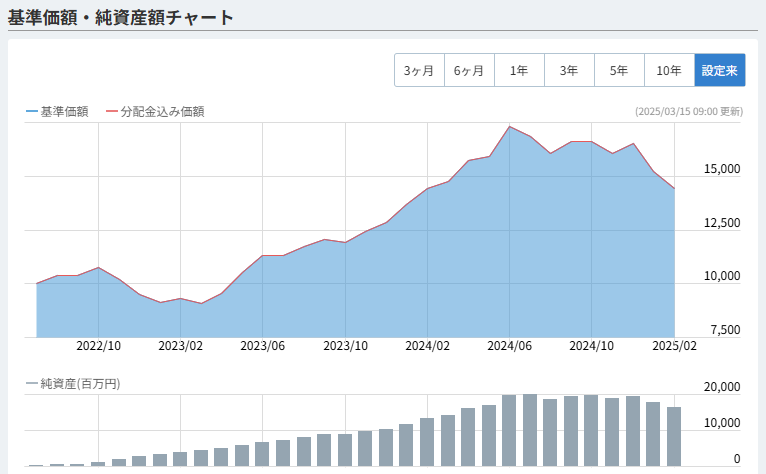This screenshot has height=474, width=766.
Task: Toggle the 基準価額 legend series
Action: coord(57,111)
